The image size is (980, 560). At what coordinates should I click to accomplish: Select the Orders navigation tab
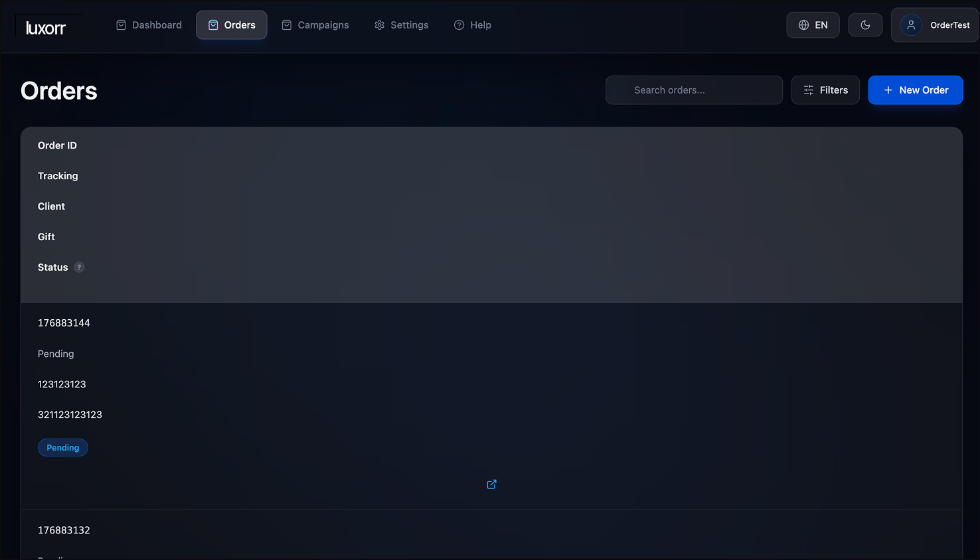(x=231, y=25)
